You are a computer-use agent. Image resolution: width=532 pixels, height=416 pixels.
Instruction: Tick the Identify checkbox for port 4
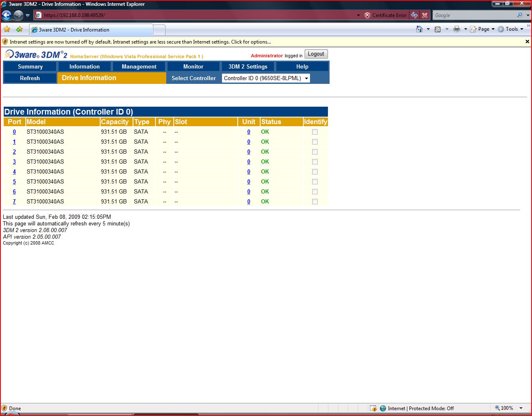click(315, 171)
